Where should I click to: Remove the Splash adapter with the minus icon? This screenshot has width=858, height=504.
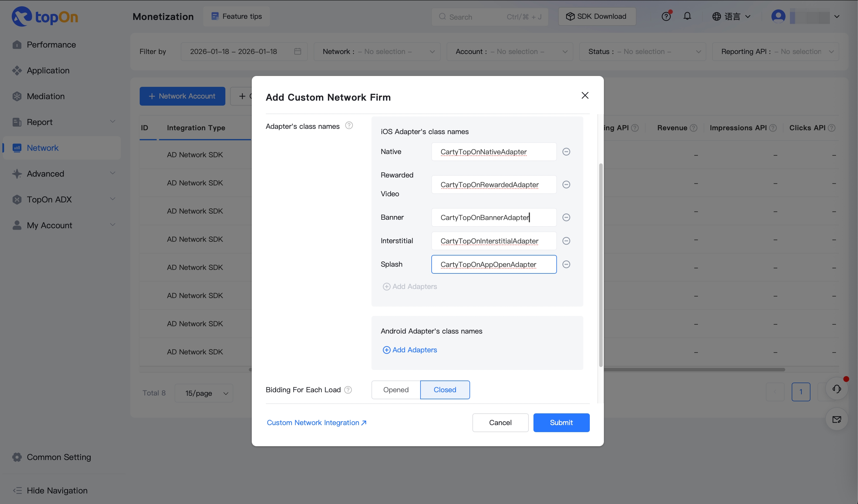pos(566,264)
